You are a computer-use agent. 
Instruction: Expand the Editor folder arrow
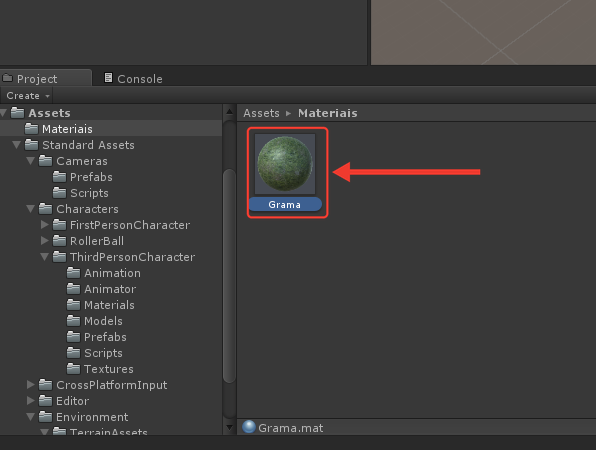(31, 401)
